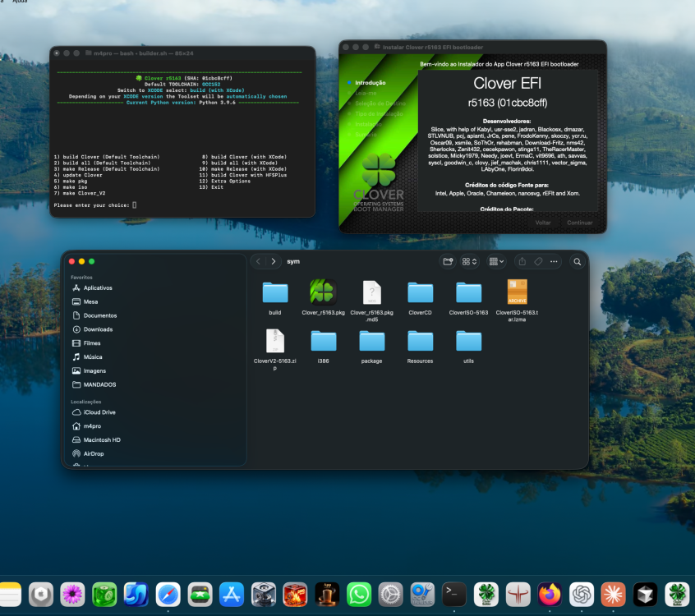
Task: Launch Firefox from the Dock
Action: [x=550, y=595]
